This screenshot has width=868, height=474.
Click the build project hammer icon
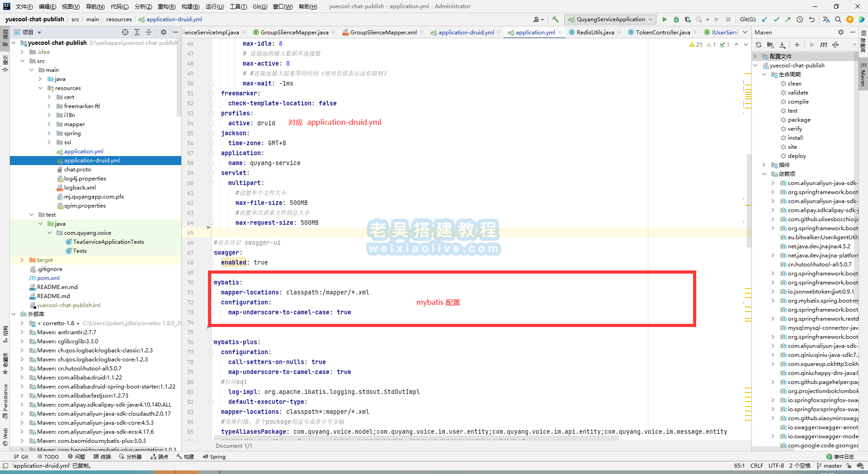pos(556,19)
